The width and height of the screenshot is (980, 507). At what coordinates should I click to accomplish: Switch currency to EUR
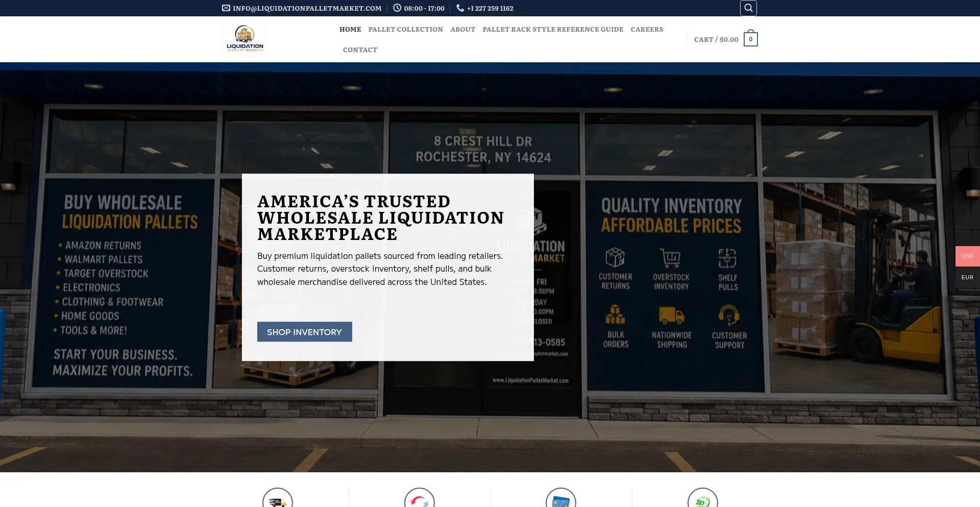click(967, 277)
